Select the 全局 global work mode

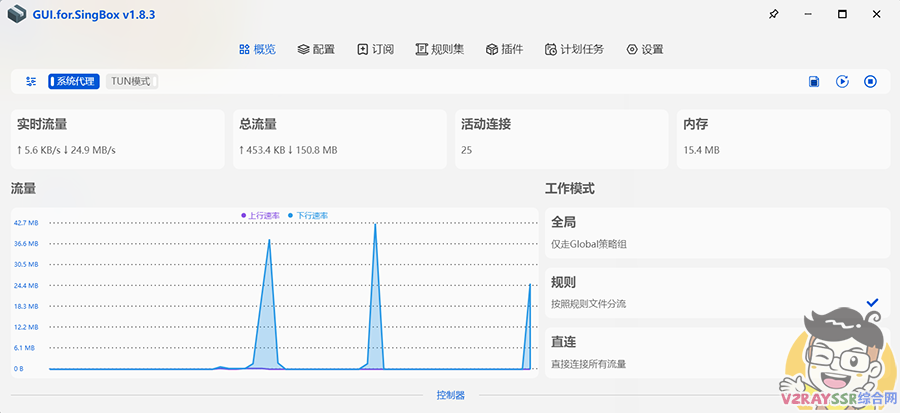(717, 233)
